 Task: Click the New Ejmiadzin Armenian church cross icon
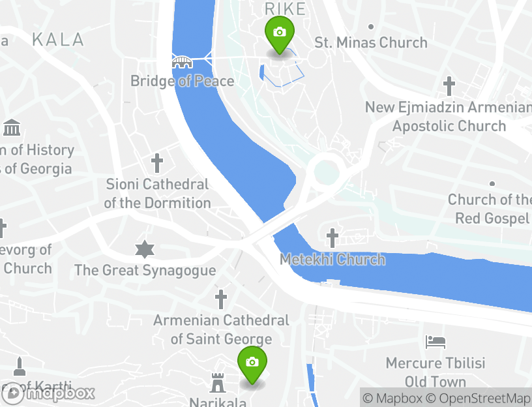[x=449, y=86]
